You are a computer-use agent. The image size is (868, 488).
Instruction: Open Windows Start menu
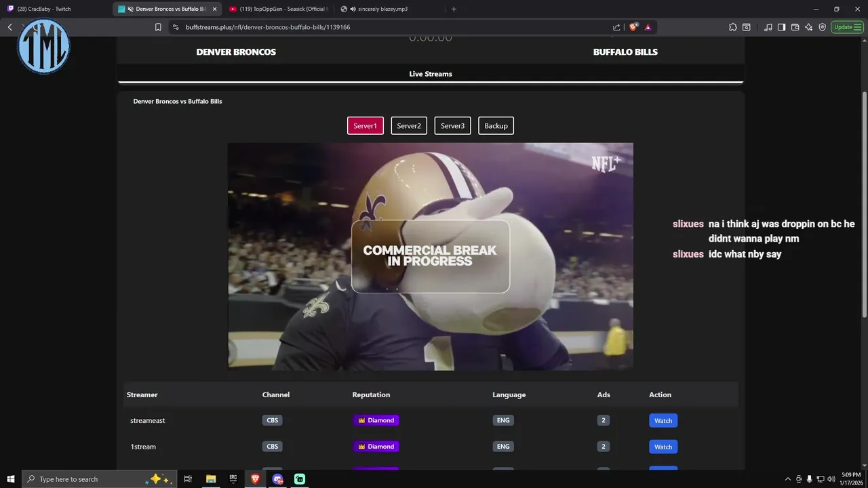coord(11,479)
